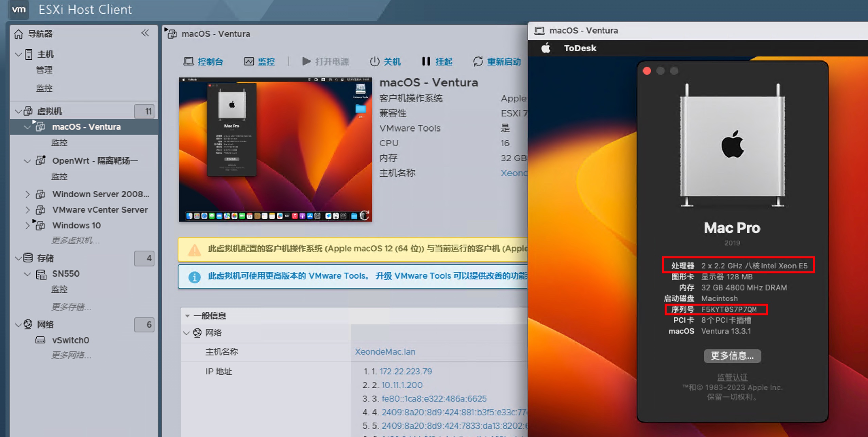Click the macOS Ventura VM screenshot thumbnail
The image size is (868, 437).
click(x=275, y=150)
